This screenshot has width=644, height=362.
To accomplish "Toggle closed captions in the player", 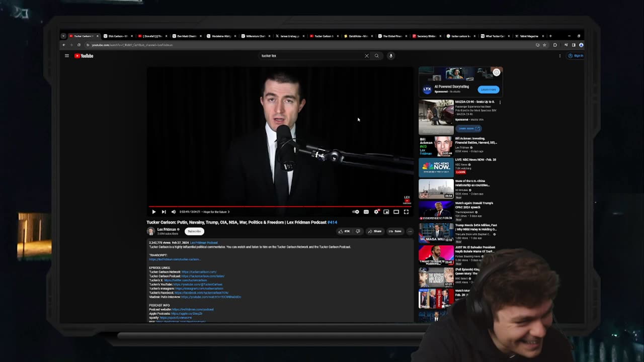I will coord(366,212).
